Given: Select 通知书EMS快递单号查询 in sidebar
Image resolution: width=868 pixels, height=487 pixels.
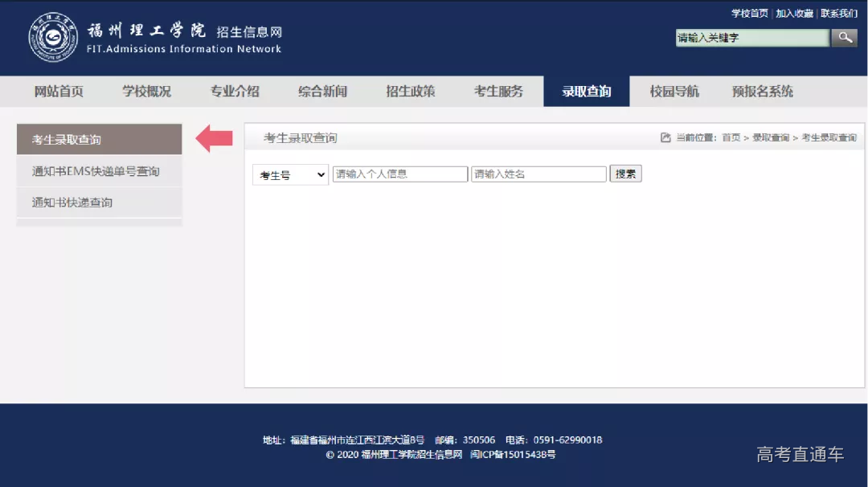Looking at the screenshot, I should click(96, 171).
